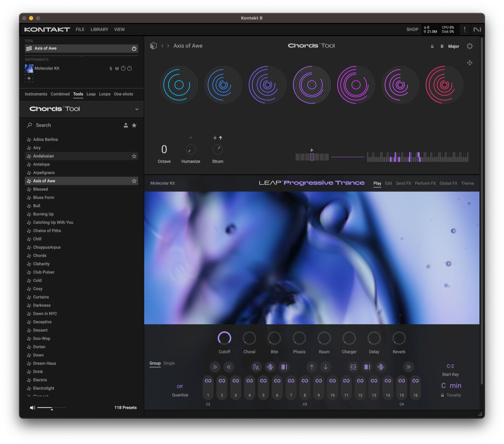The image size is (504, 444).
Task: Click the alert exclamation icon in header
Action: (x=465, y=29)
